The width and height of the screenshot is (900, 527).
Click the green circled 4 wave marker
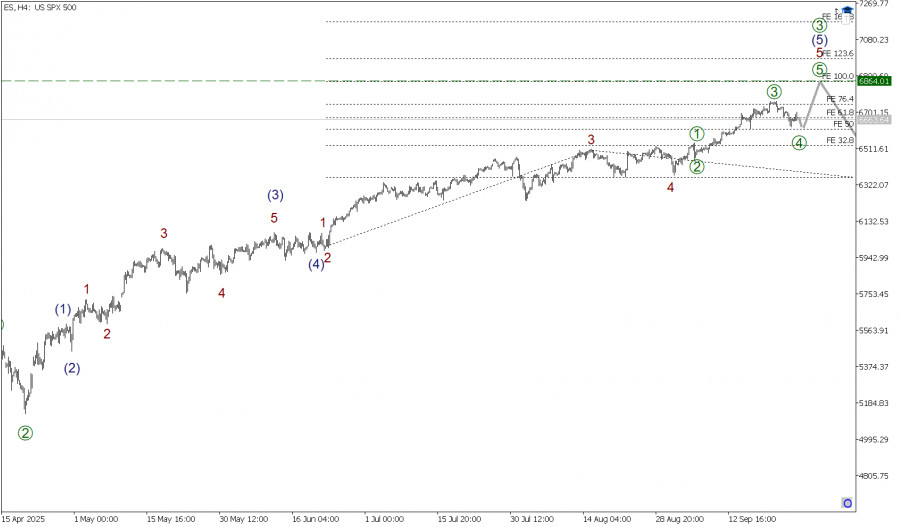click(799, 143)
